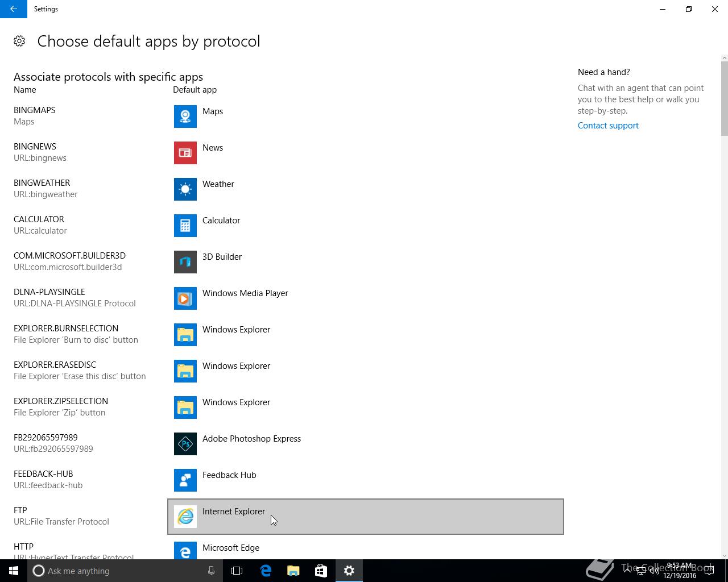Open the Contact support link
Screen dimensions: 728x582
click(x=608, y=126)
